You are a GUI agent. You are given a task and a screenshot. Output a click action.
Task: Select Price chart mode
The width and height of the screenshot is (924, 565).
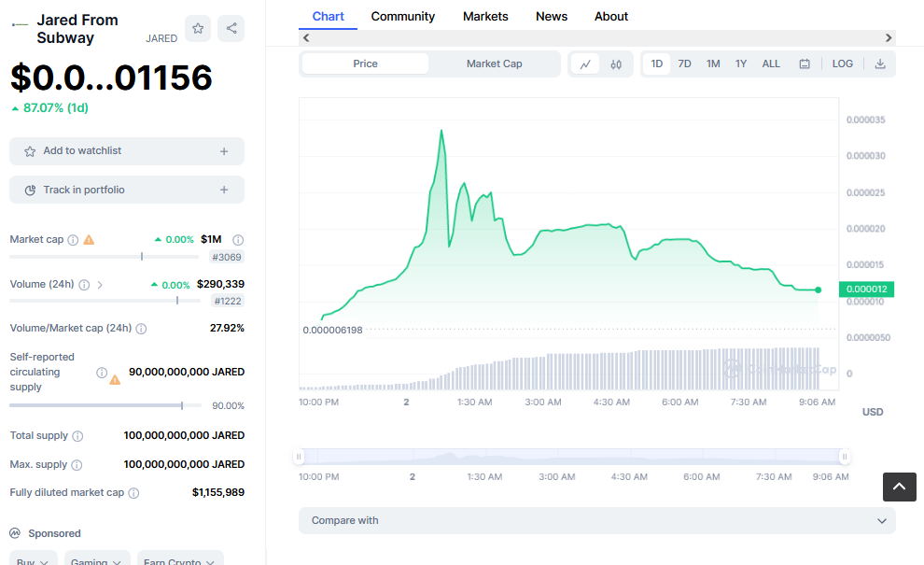pyautogui.click(x=365, y=64)
